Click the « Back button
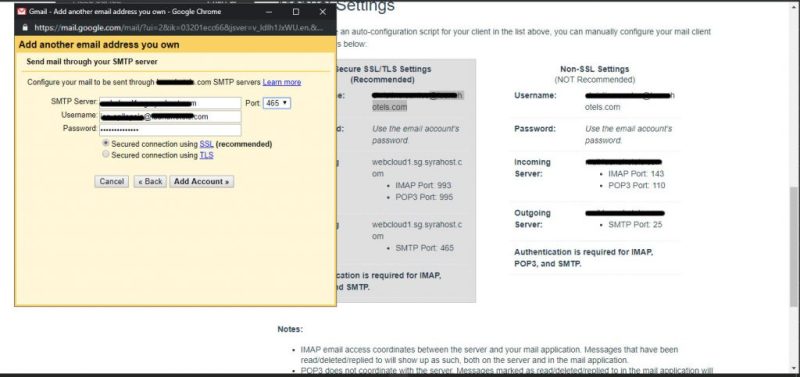800x377 pixels. pyautogui.click(x=150, y=181)
